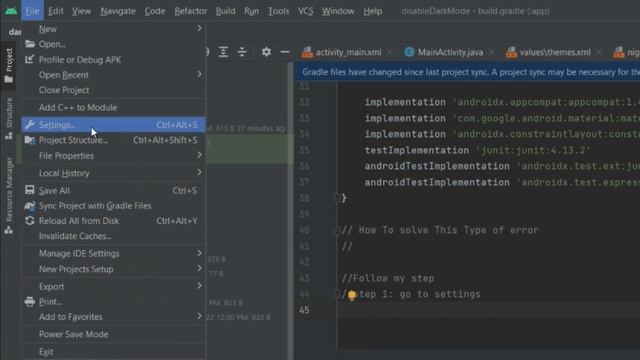
Task: Expand the New submenu arrow
Action: point(199,28)
